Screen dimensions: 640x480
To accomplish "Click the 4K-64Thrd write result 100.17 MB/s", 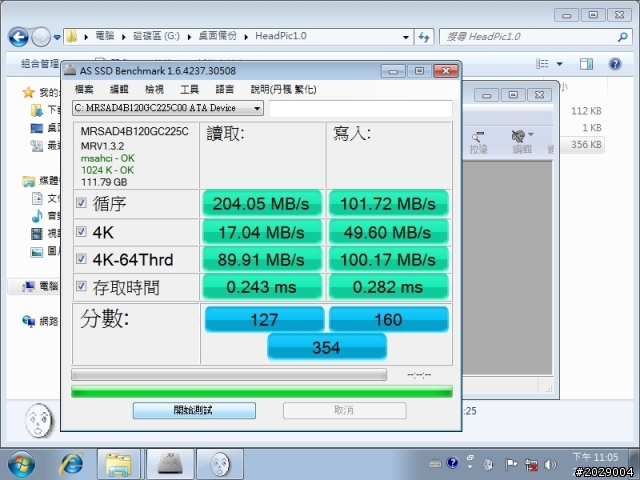I will (389, 260).
